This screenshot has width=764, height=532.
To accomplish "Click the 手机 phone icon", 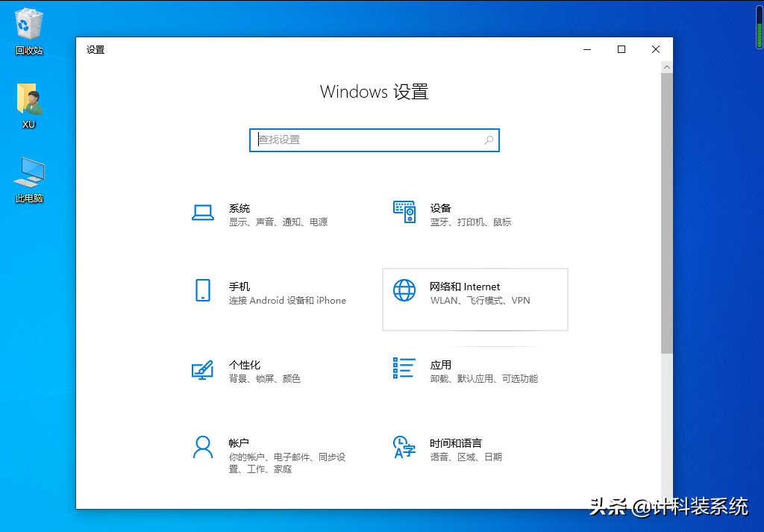I will point(203,290).
